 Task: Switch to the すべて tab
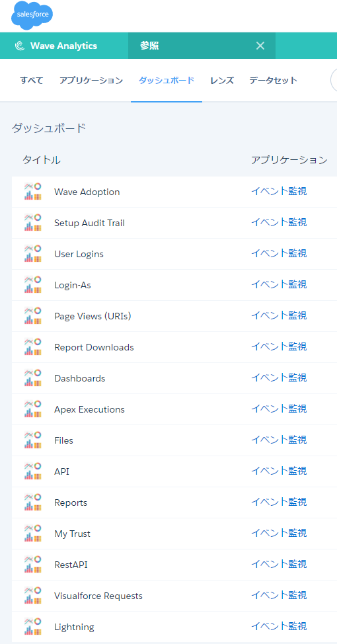coord(32,80)
